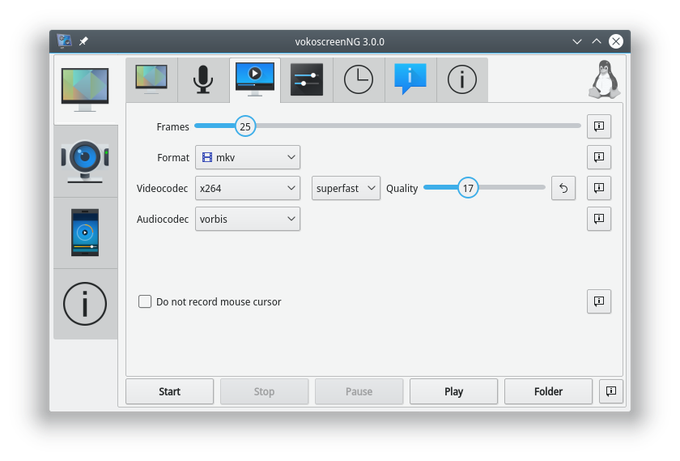Click the Play button
This screenshot has height=461, width=680.
click(x=454, y=392)
